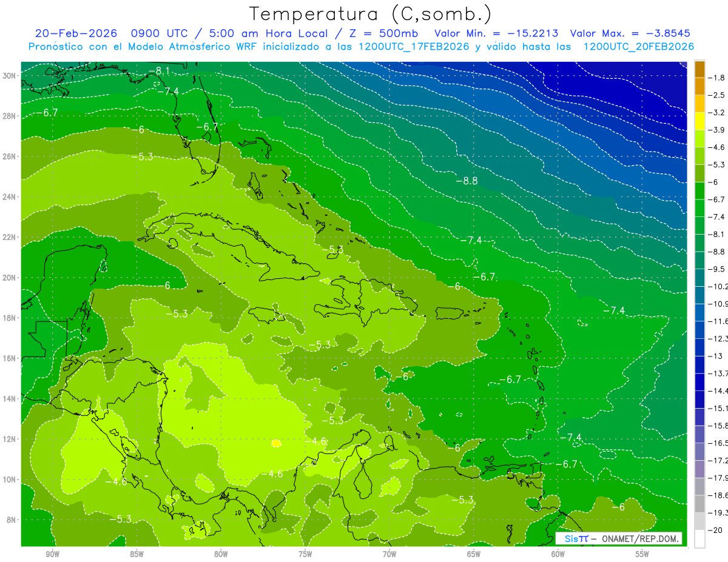
Task: Click the "16N" latitude axis label
Action: [9, 358]
